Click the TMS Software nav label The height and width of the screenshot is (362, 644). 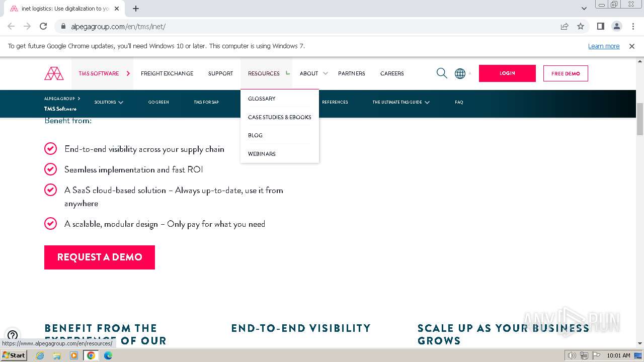(x=99, y=73)
